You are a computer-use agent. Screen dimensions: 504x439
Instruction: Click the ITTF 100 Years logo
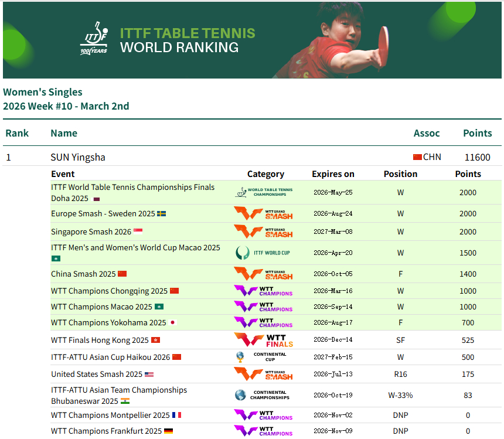[x=94, y=38]
